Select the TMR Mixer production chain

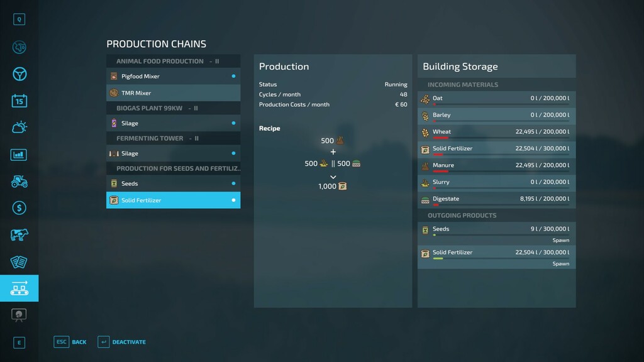pos(174,93)
